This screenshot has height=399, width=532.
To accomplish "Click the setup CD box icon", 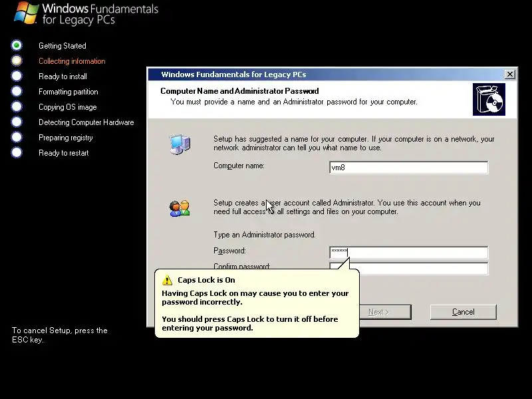I will pos(489,99).
